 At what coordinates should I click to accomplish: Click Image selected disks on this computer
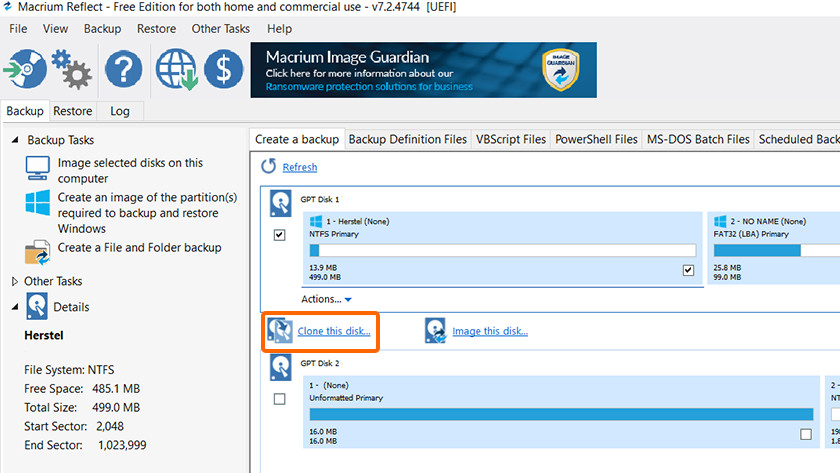point(130,170)
